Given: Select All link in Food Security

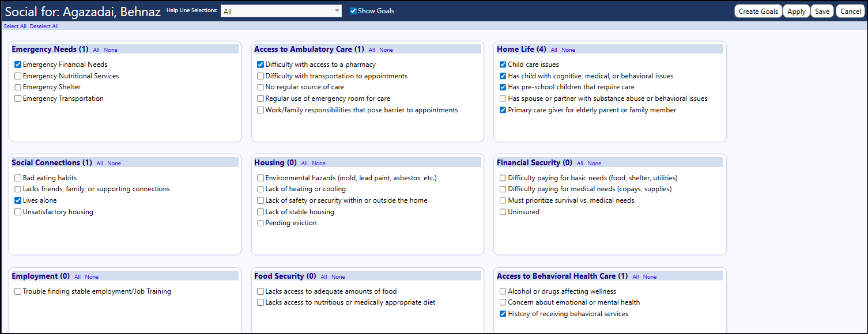Looking at the screenshot, I should coord(324,277).
